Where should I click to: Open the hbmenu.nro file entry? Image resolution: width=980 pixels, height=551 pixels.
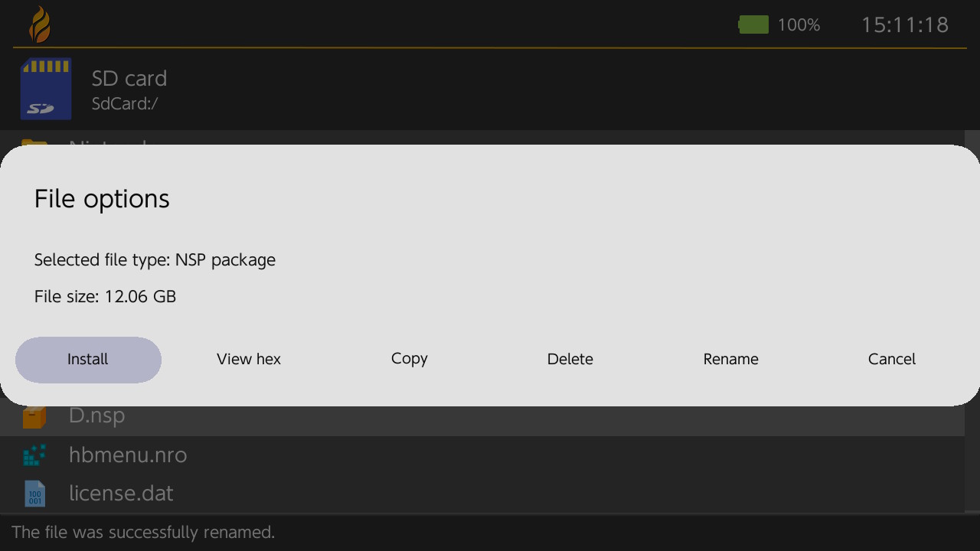128,455
